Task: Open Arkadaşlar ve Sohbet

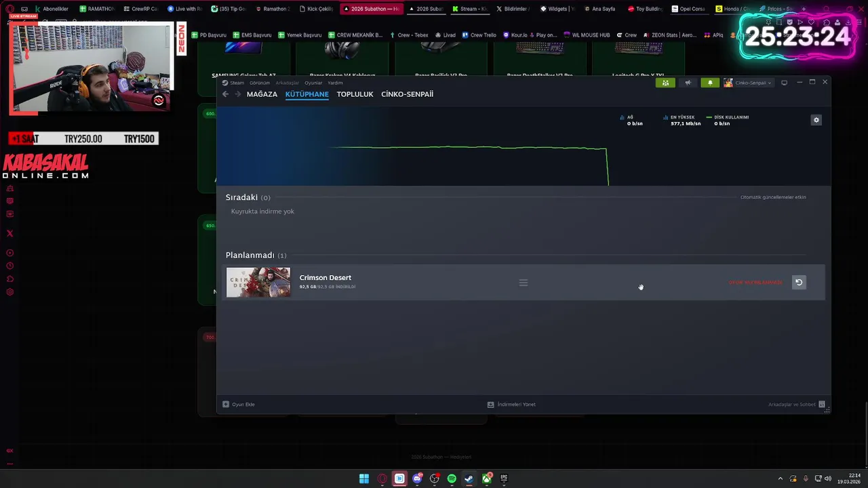Action: tap(797, 405)
